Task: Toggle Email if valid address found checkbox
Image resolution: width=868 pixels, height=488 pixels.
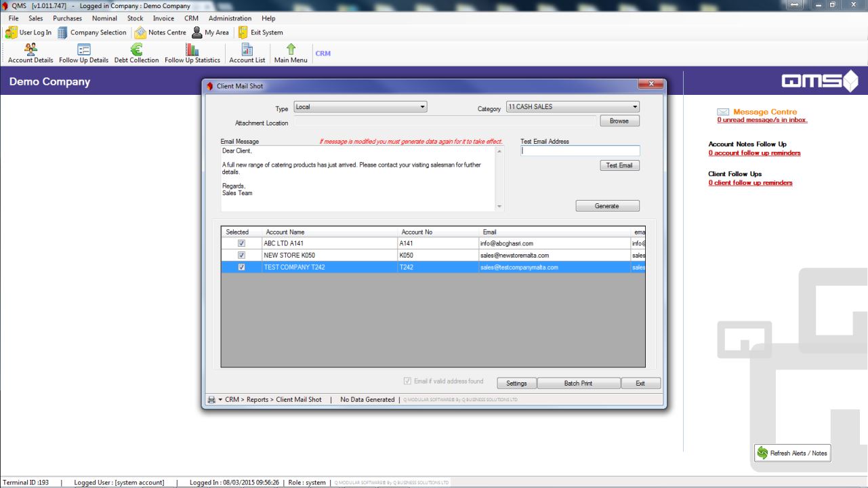Action: (407, 381)
